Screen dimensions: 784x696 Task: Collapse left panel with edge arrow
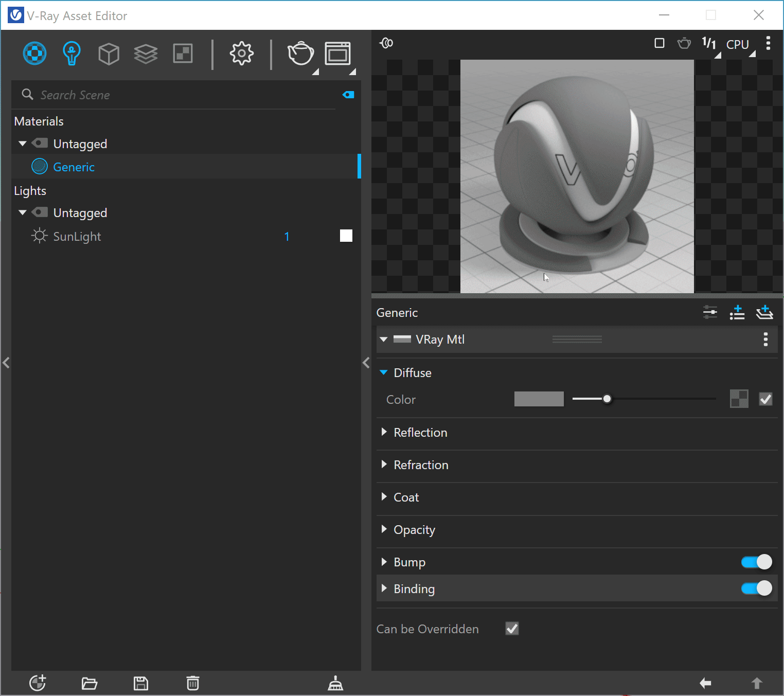(6, 363)
